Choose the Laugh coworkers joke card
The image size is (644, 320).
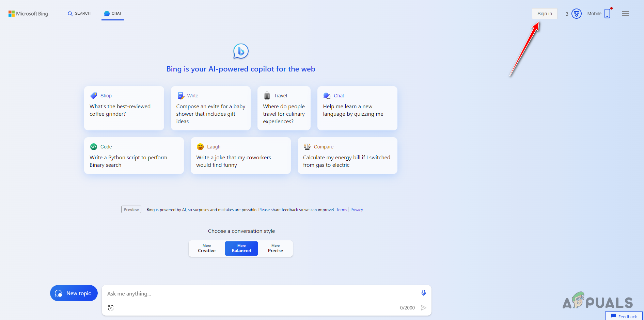[x=241, y=156]
